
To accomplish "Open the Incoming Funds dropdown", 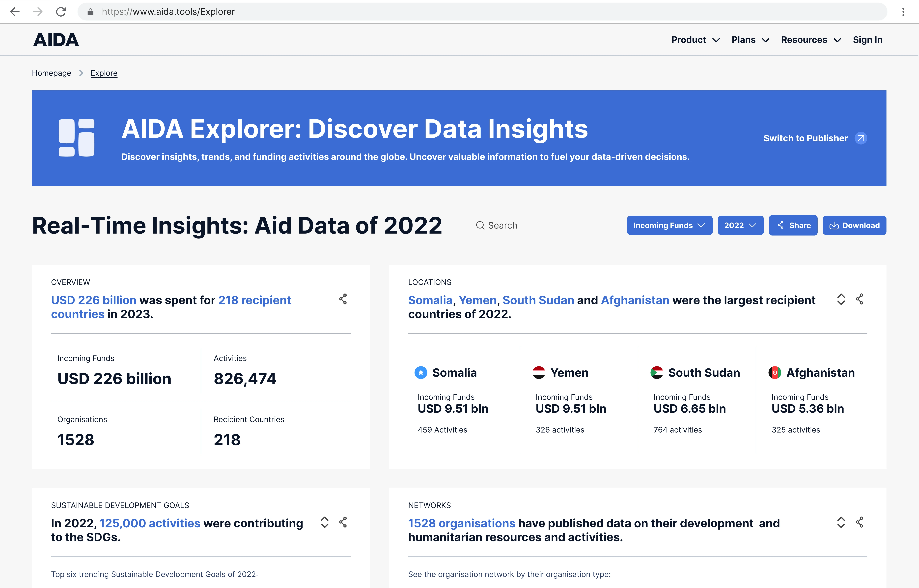I will [670, 225].
